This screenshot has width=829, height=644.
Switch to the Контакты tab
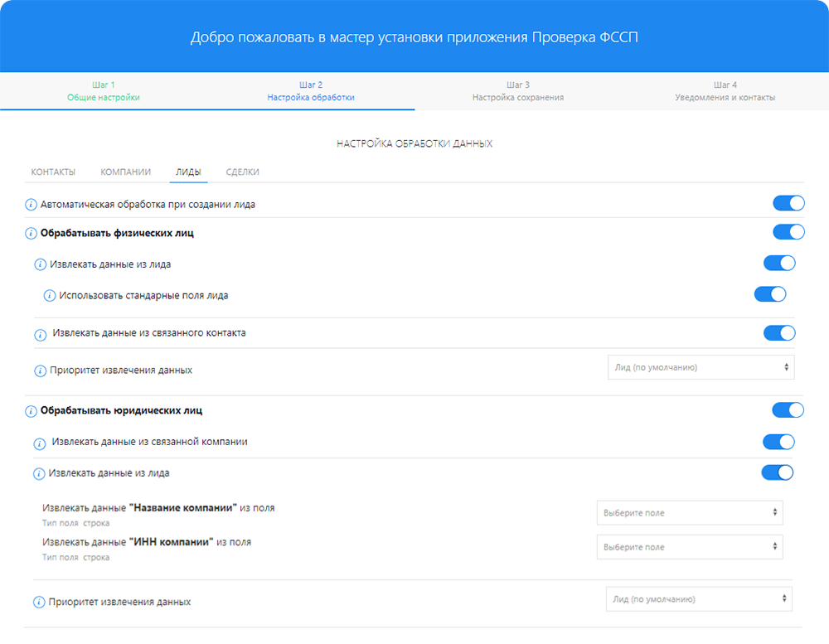coord(53,172)
